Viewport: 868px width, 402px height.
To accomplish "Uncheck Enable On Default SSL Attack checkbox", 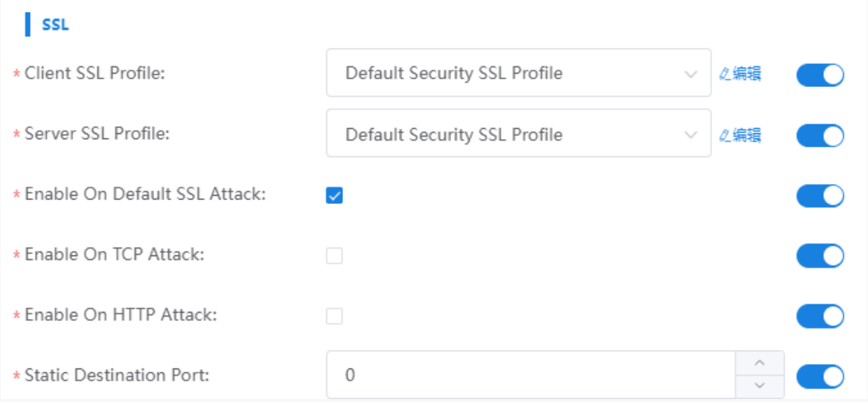I will click(x=335, y=196).
